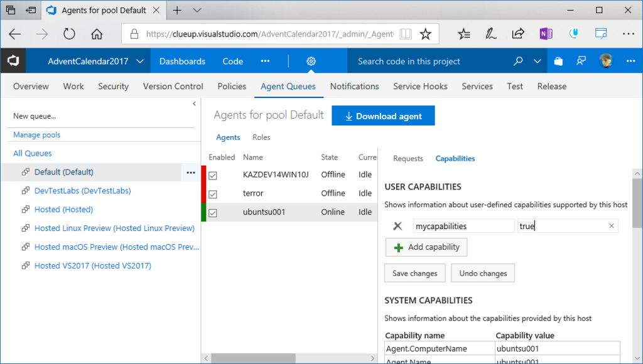
Task: Share this page icon
Action: coord(518,34)
